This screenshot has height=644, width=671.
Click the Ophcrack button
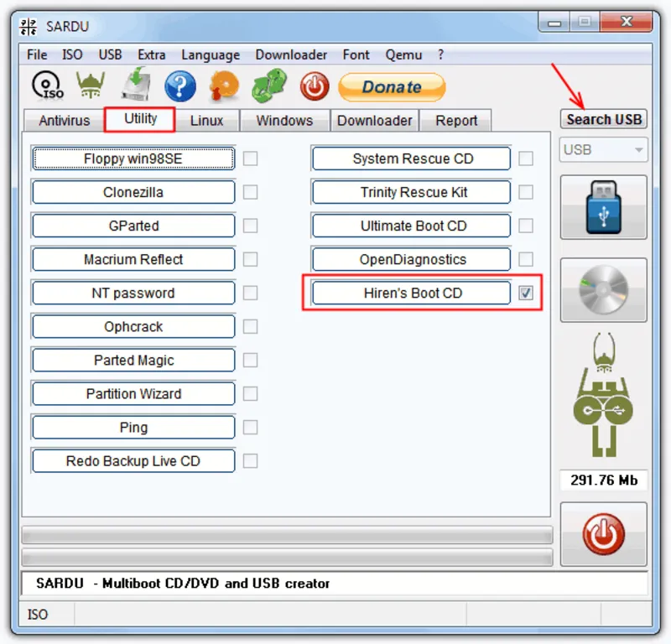133,326
